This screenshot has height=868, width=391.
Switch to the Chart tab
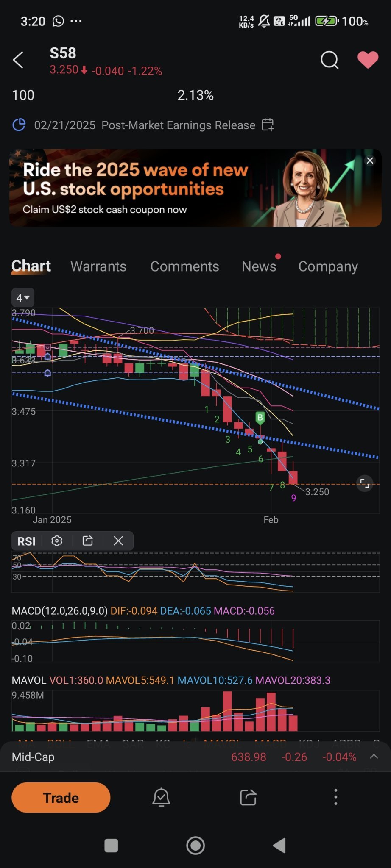[x=31, y=266]
